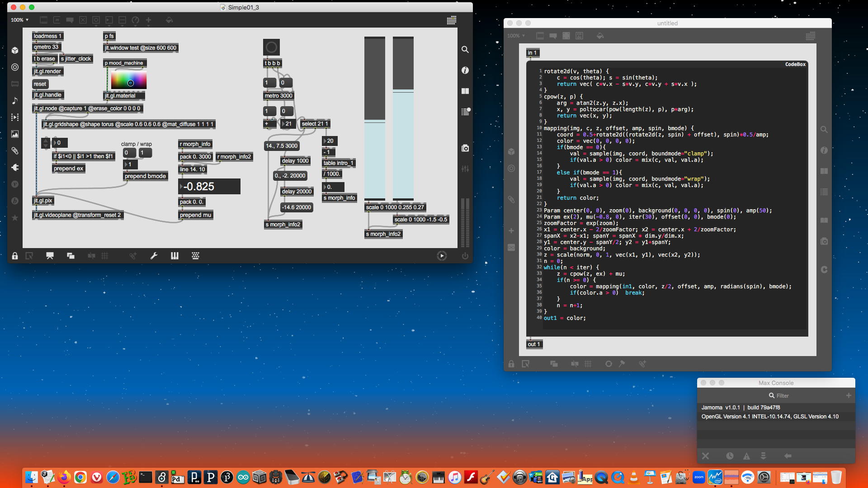Toggle the audio power button
This screenshot has height=488, width=868.
point(465,256)
